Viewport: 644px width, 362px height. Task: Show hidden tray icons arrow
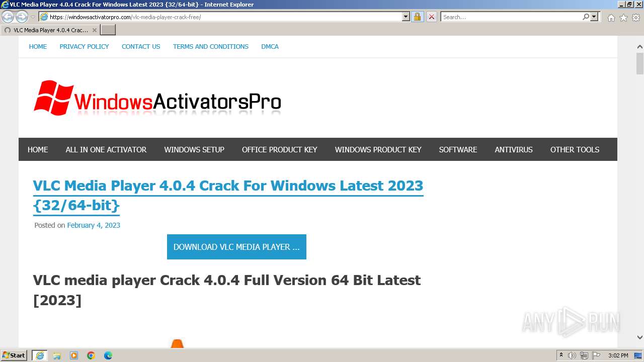[561, 355]
